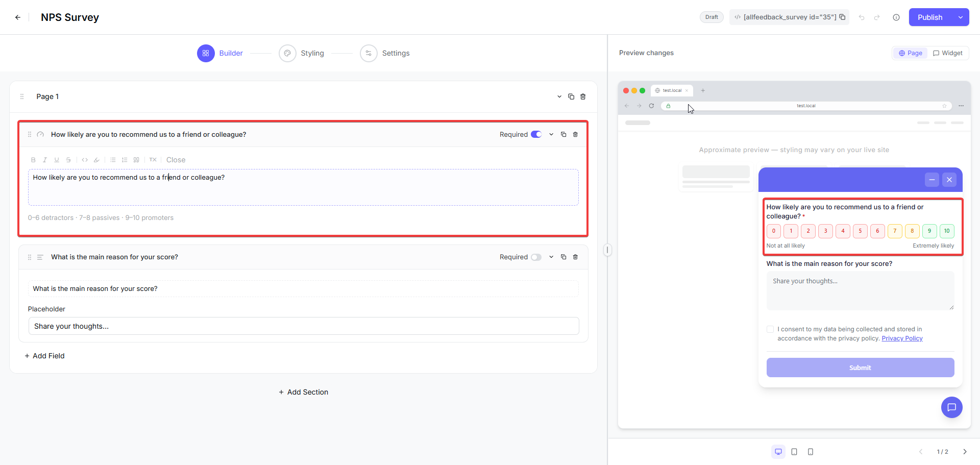Go to next preview page
Screen dimensions: 980x465
(x=965, y=452)
